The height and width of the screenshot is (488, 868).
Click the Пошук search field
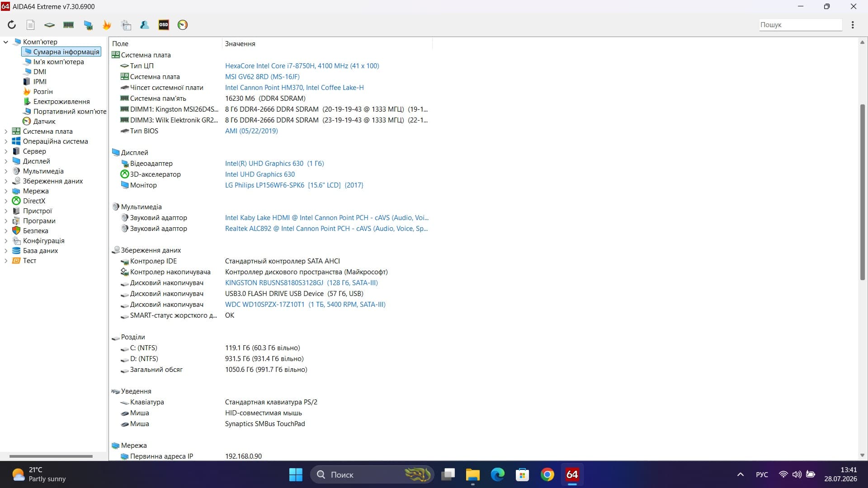[800, 25]
